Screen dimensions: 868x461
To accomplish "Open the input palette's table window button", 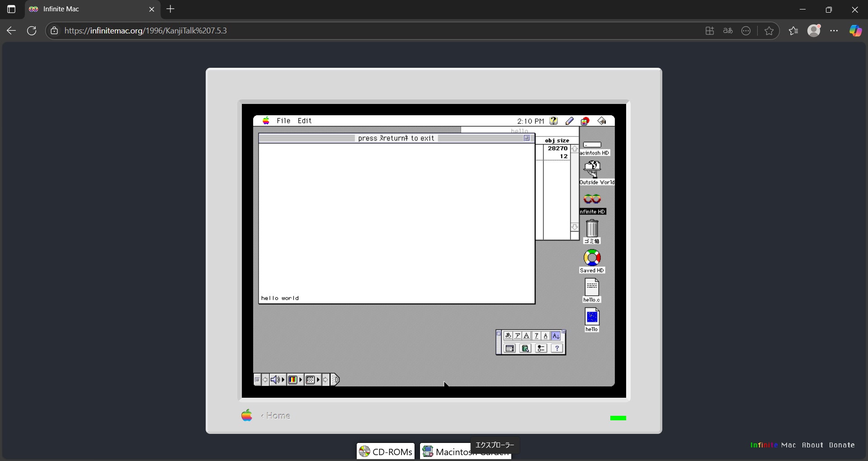I will click(509, 348).
